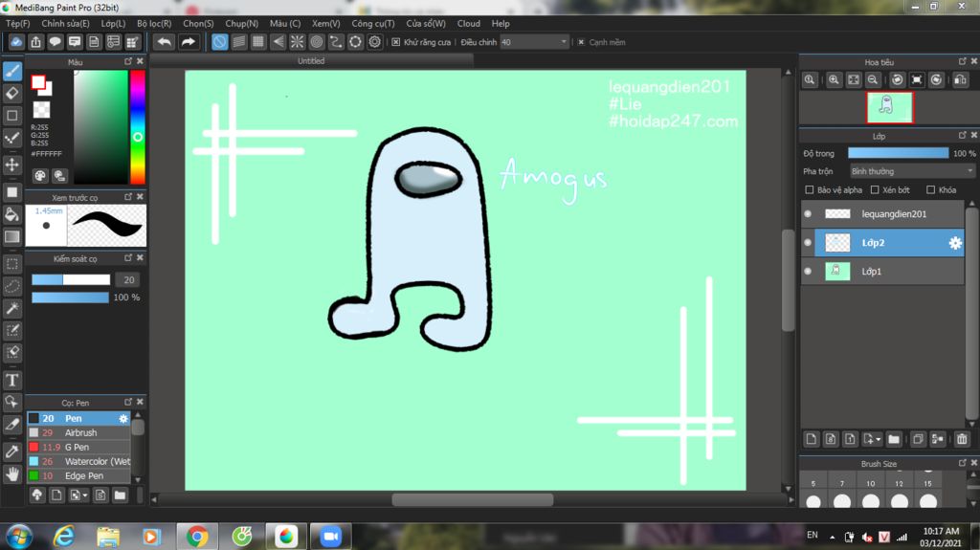Enable Khóa layer lock checkbox

tap(930, 190)
